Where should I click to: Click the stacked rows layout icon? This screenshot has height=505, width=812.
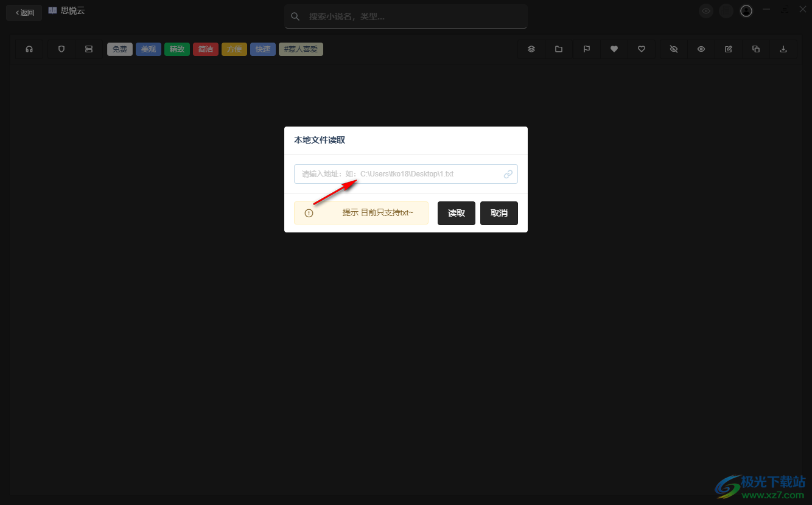(89, 49)
